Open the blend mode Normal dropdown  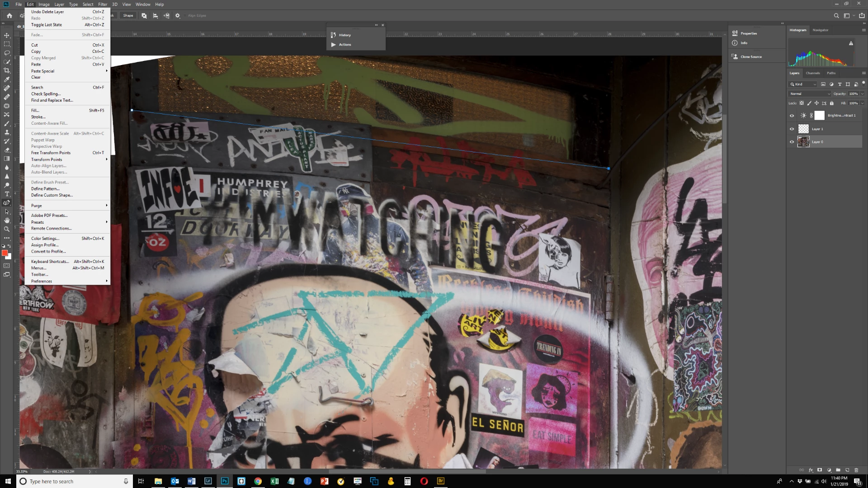coord(809,94)
